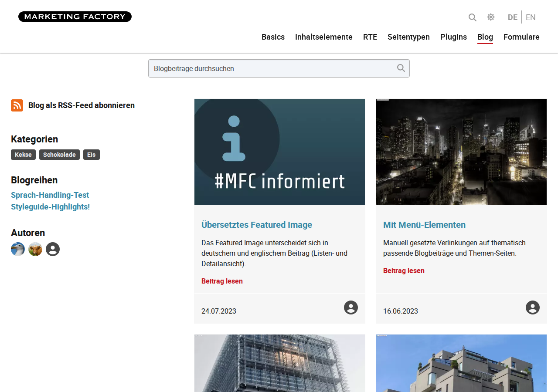Open the Inhaltselemente menu

[x=324, y=37]
